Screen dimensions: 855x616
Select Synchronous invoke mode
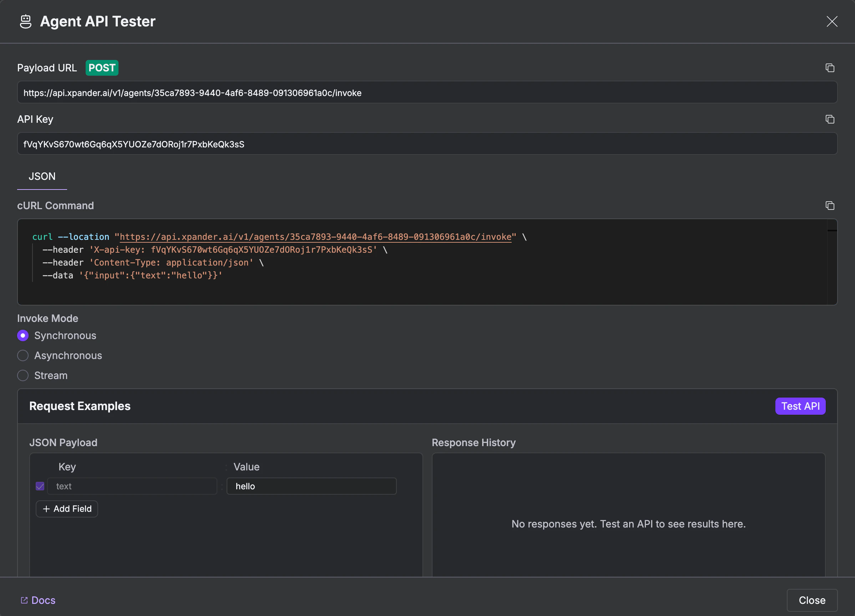click(x=23, y=335)
